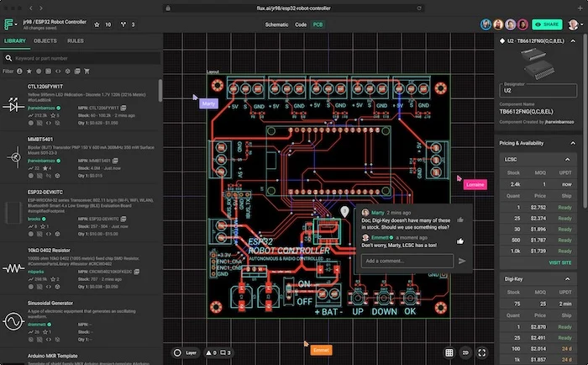
Task: Switch to the Code view
Action: tap(301, 24)
